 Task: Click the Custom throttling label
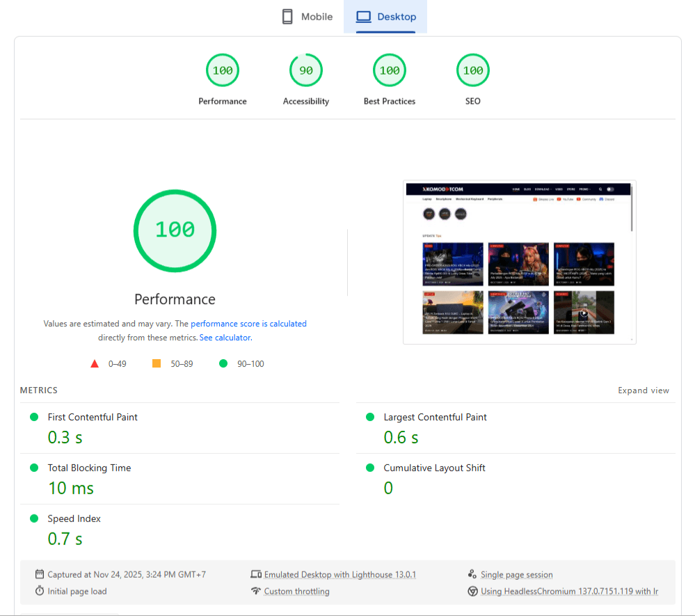pos(296,592)
